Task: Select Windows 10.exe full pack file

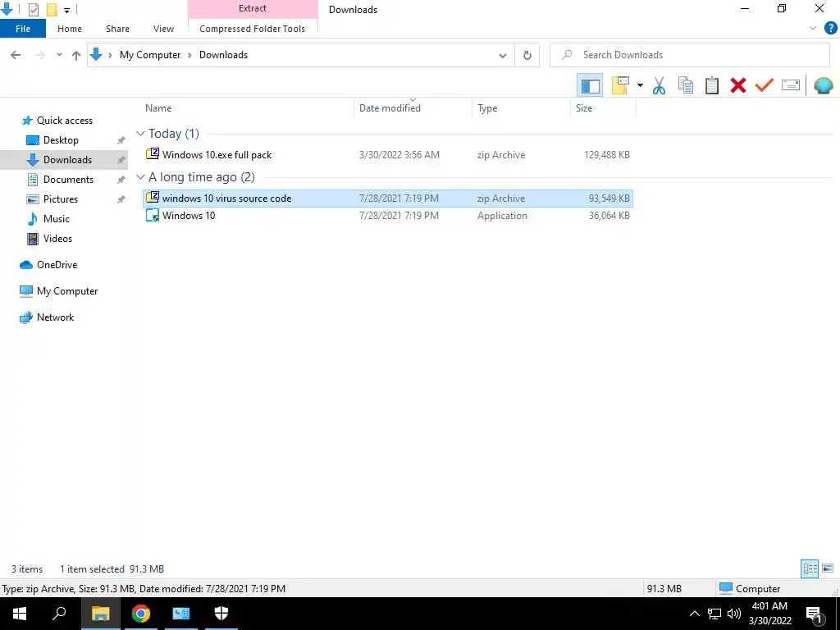Action: coord(388,155)
